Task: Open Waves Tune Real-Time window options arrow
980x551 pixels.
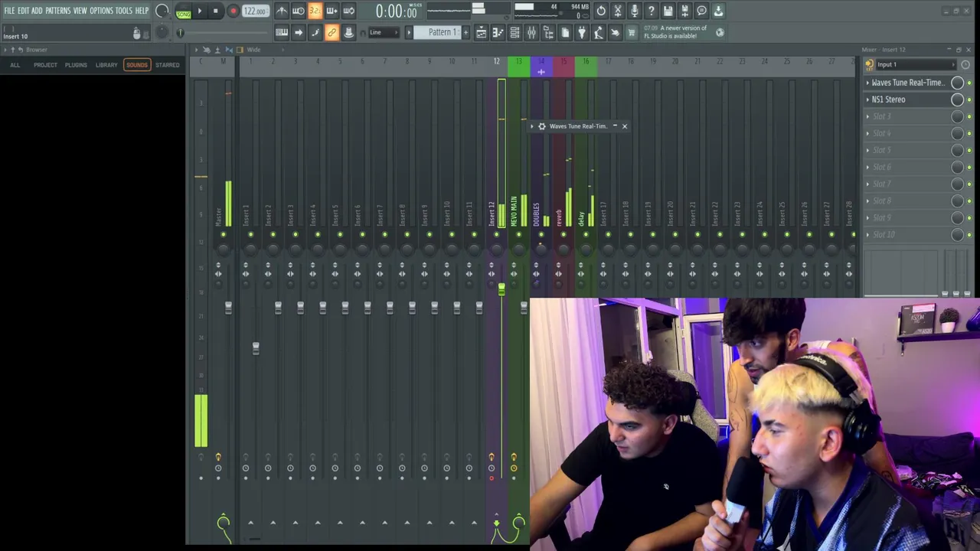Action: (x=532, y=126)
